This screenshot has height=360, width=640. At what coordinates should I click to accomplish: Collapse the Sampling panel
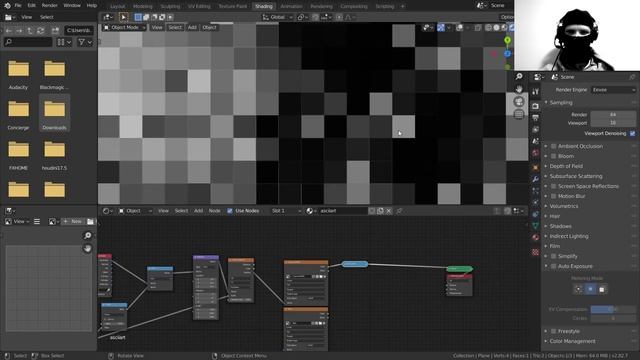pos(546,102)
